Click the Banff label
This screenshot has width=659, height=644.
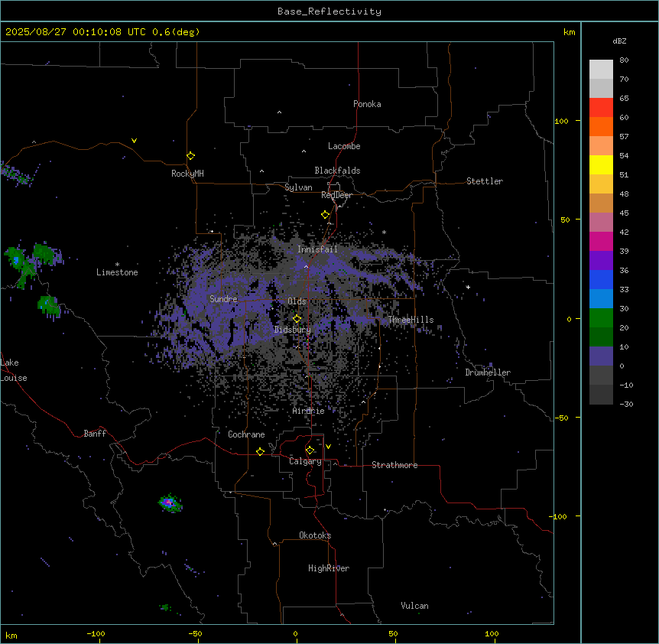tap(95, 434)
